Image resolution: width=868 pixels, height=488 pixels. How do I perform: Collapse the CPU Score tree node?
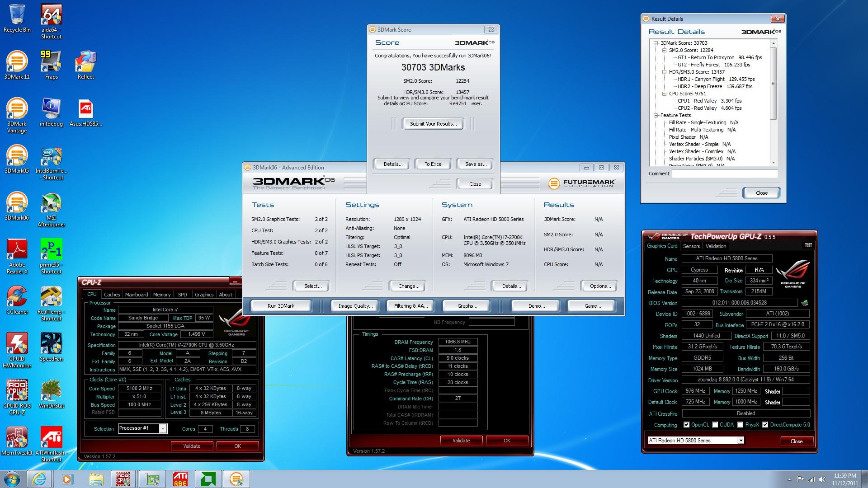[x=664, y=94]
